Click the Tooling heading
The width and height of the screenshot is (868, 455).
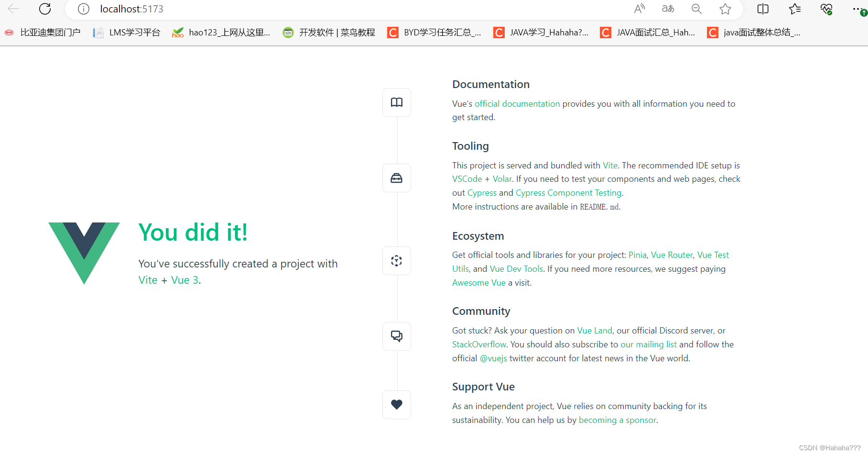click(470, 146)
